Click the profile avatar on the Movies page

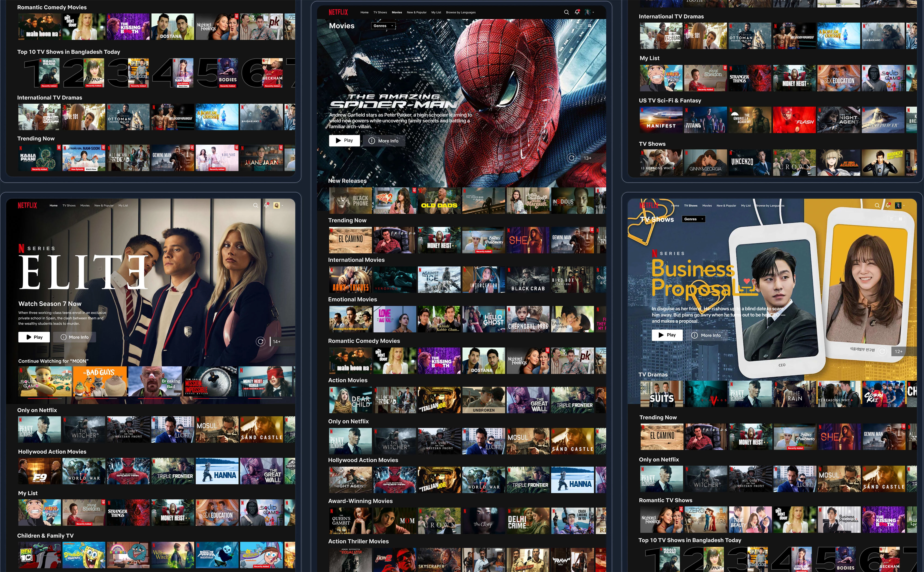tap(587, 12)
